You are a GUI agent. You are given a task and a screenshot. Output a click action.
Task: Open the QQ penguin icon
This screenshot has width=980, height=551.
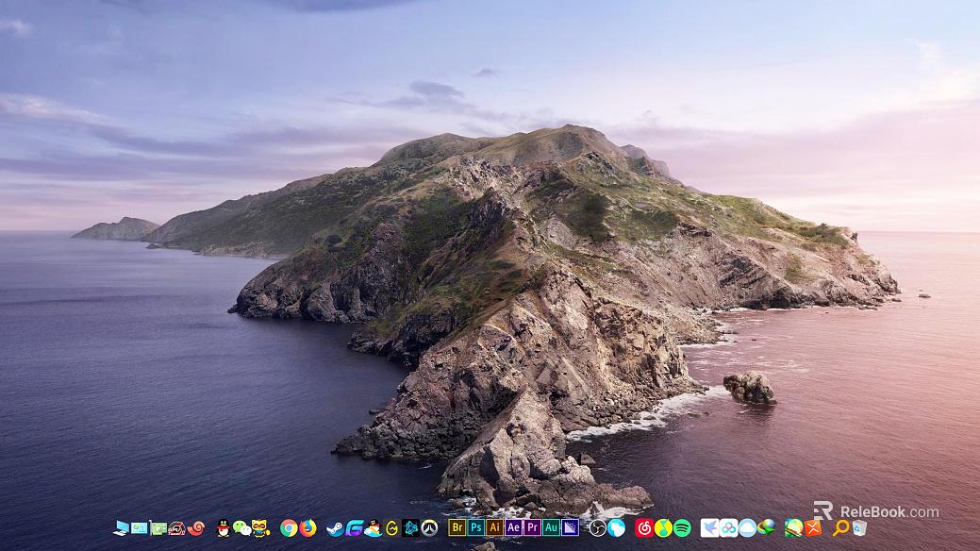[x=224, y=527]
